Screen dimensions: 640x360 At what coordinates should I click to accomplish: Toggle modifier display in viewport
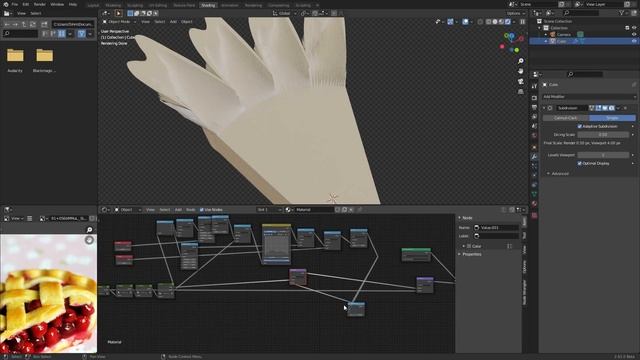605,108
